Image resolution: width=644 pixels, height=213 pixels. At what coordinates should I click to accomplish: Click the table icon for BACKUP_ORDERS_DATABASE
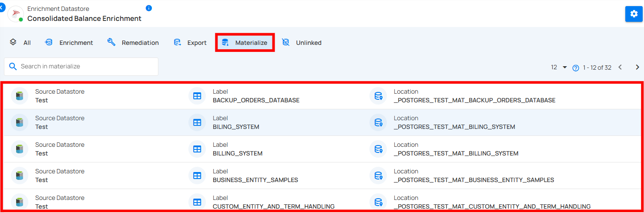click(x=197, y=96)
